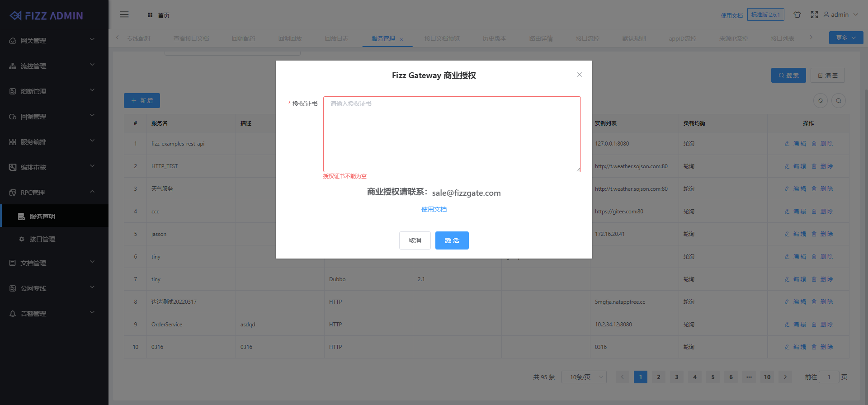Click the pagination ellipsis more-pages button
The image size is (868, 405).
[x=749, y=377]
